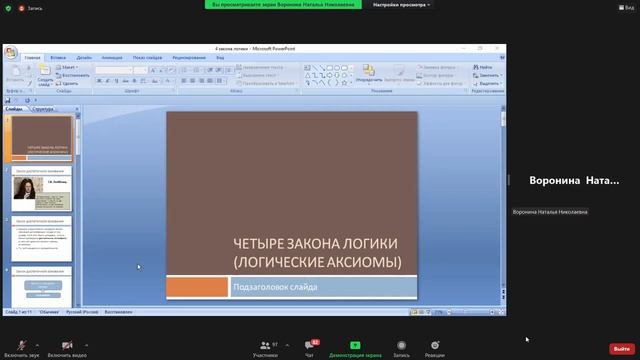Open Reactions in Zoom toolbar
This screenshot has width=640, height=360.
coord(435,349)
